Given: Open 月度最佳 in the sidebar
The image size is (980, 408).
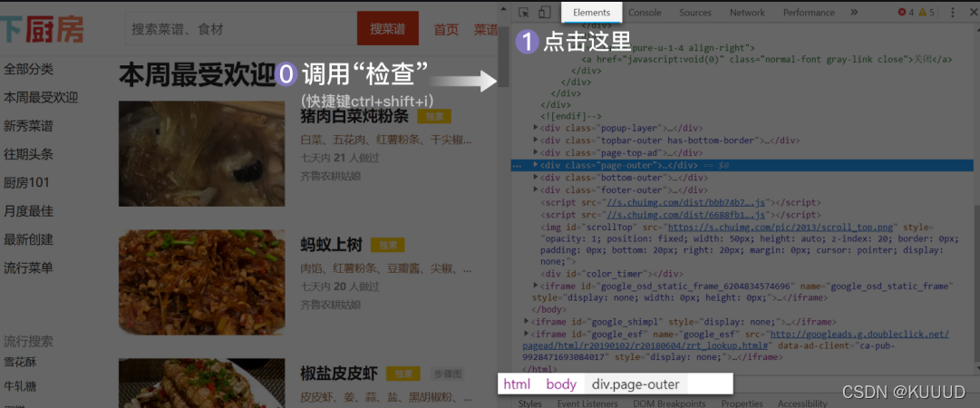Looking at the screenshot, I should tap(28, 211).
